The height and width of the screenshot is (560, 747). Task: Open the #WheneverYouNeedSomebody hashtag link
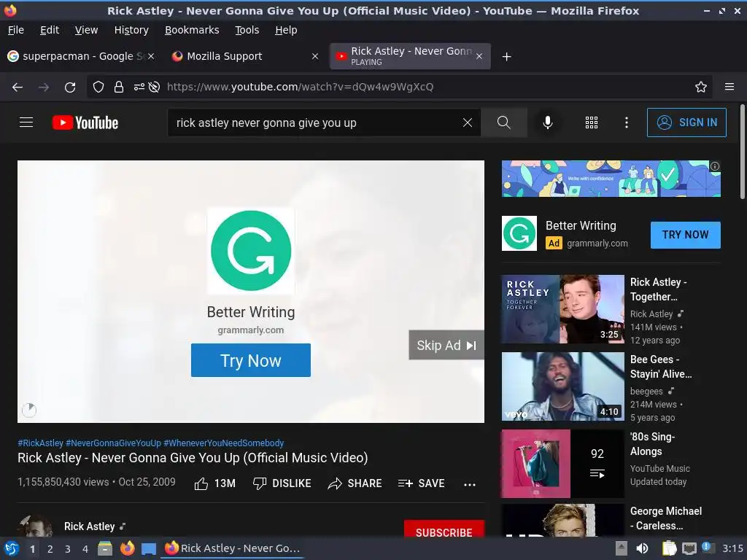click(x=224, y=443)
